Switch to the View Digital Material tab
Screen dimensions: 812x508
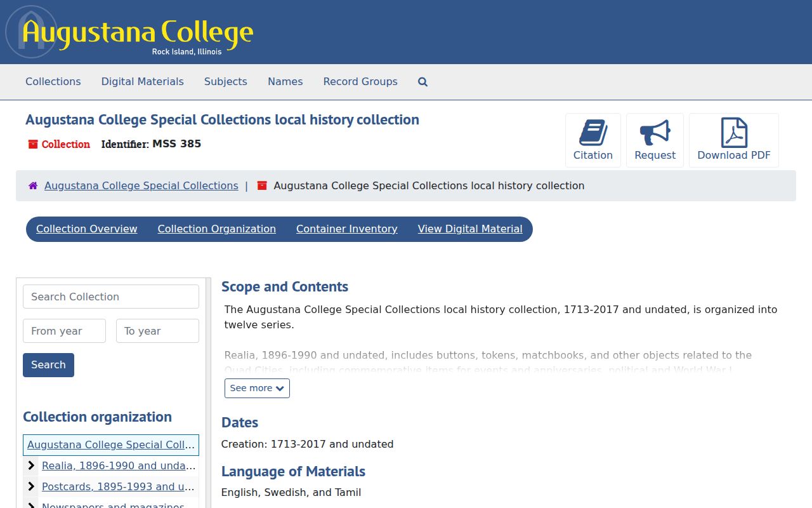pyautogui.click(x=470, y=229)
